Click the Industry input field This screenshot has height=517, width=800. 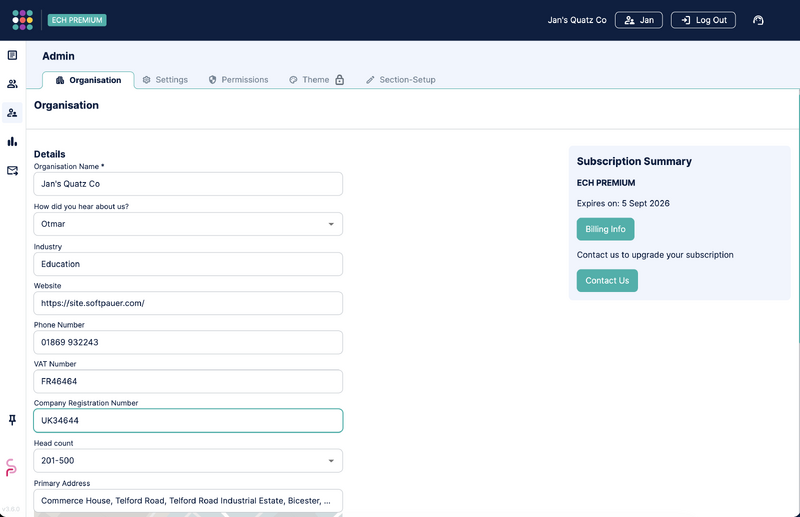click(188, 264)
